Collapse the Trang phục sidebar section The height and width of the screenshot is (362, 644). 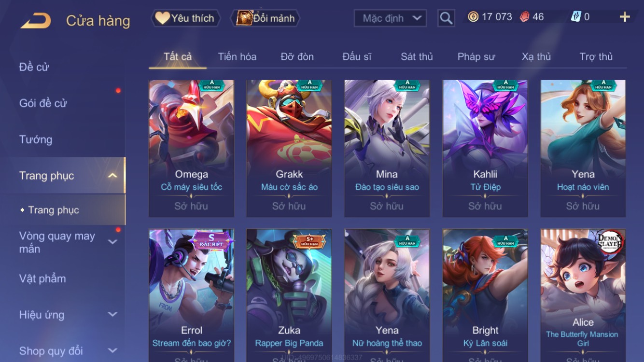(x=112, y=176)
